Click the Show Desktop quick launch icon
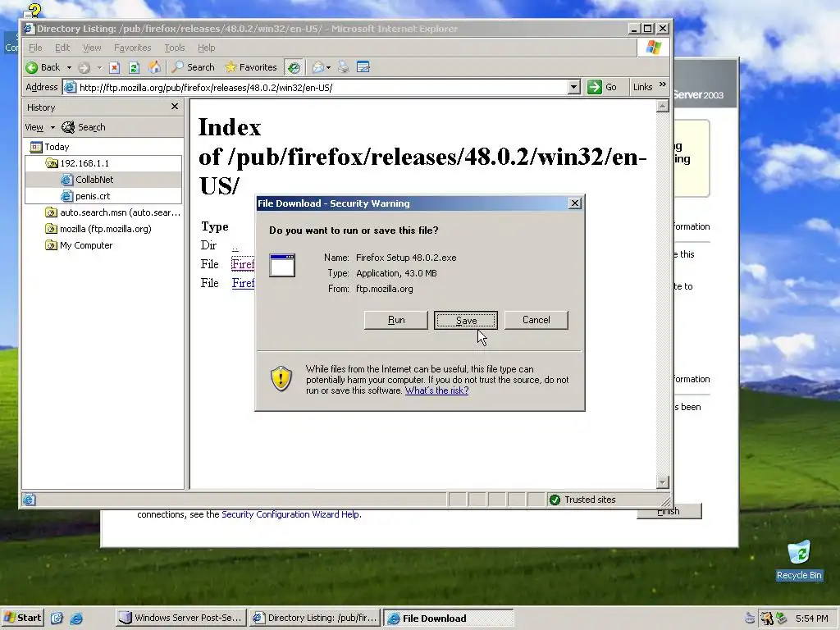This screenshot has width=840, height=630. point(57,619)
